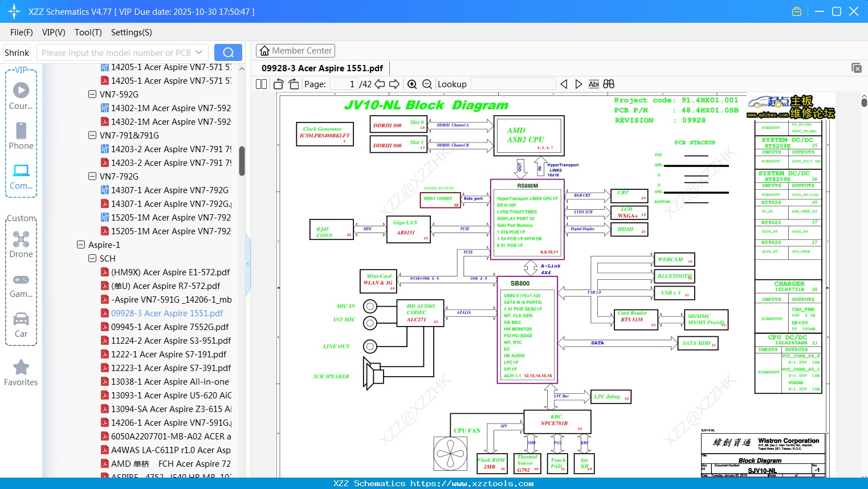This screenshot has width=868, height=489.
Task: Select 13038-1 Acer Aspire All-in-one file
Action: click(x=170, y=382)
